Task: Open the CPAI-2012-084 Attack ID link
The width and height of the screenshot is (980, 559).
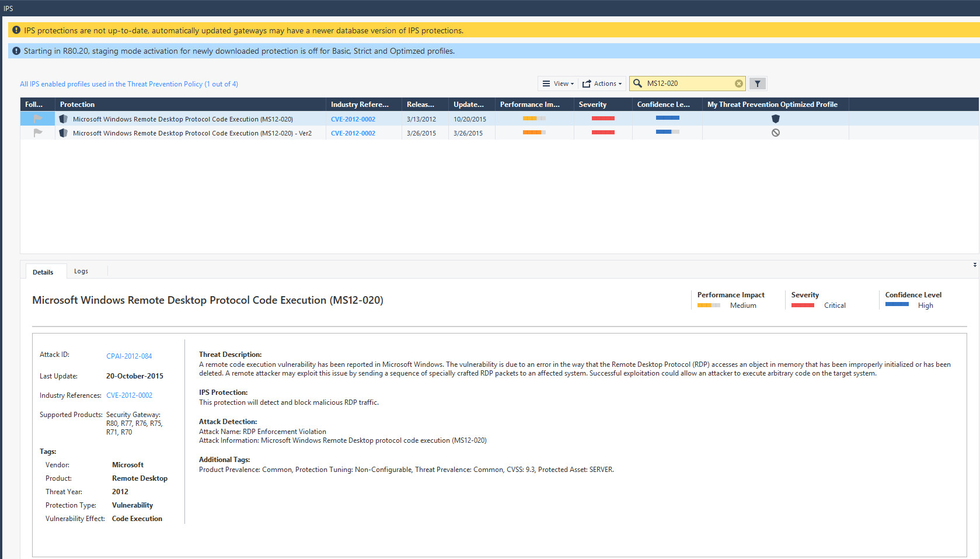Action: pos(129,356)
